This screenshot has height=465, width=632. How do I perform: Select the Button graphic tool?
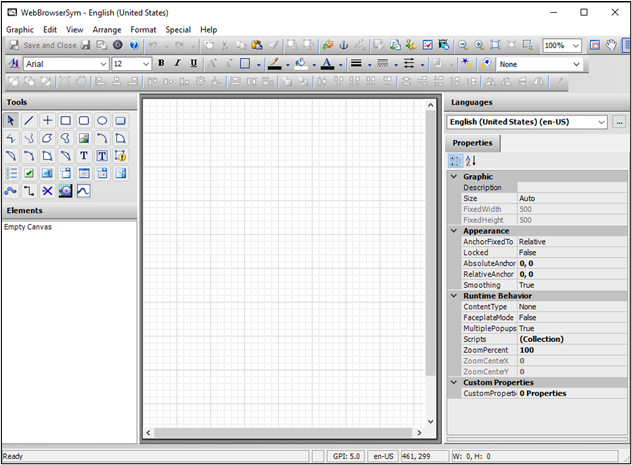tap(121, 120)
